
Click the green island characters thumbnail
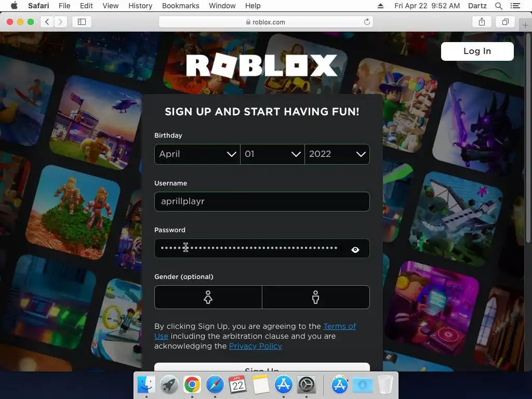pyautogui.click(x=73, y=212)
